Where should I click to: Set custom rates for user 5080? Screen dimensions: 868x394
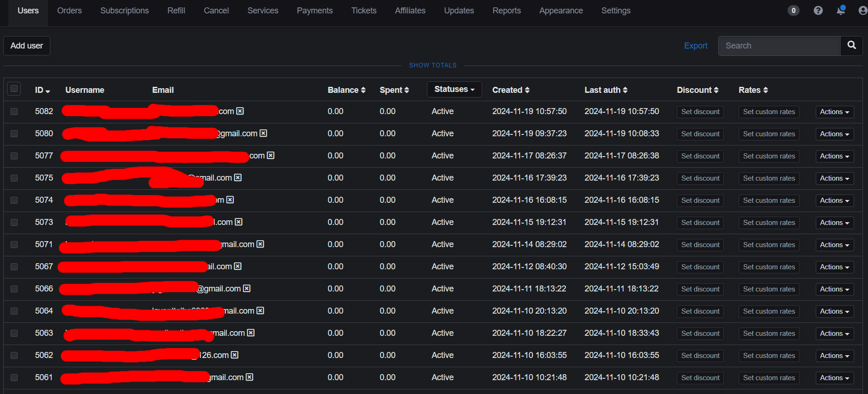pos(769,134)
